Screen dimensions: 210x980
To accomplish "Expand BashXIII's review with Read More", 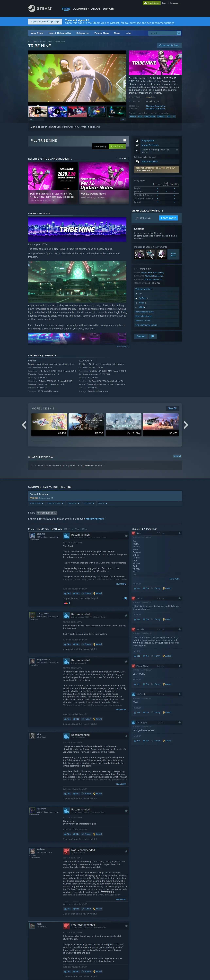I will coord(121,584).
